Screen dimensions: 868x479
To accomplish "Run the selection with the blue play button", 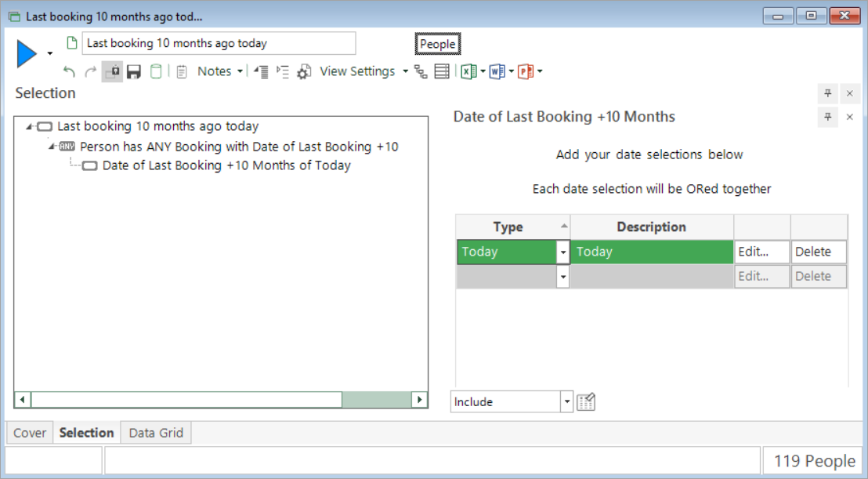I will 26,54.
